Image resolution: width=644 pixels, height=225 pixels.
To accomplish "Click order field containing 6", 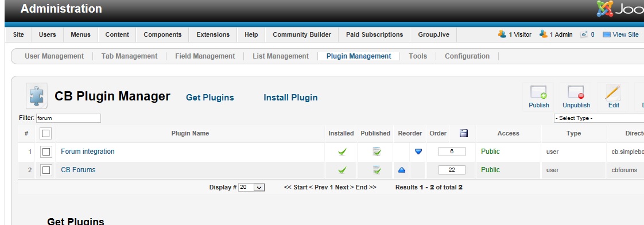I will click(x=452, y=152).
